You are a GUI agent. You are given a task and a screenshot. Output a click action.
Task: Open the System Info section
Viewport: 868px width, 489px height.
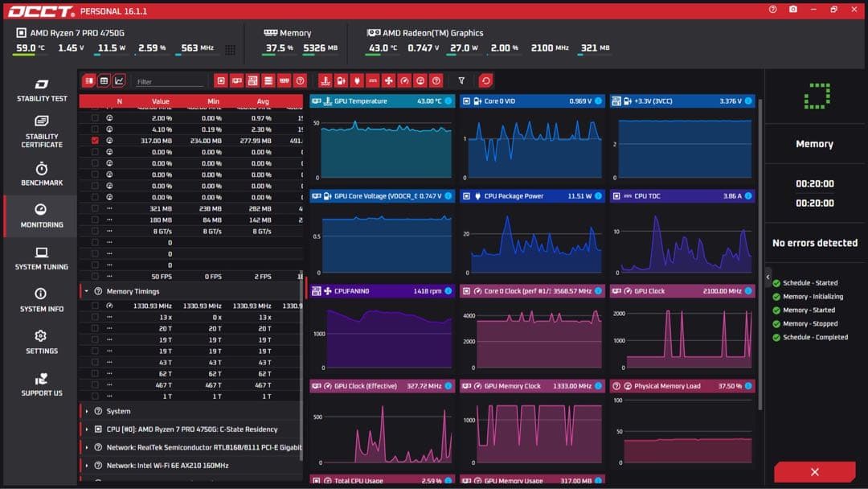point(42,300)
